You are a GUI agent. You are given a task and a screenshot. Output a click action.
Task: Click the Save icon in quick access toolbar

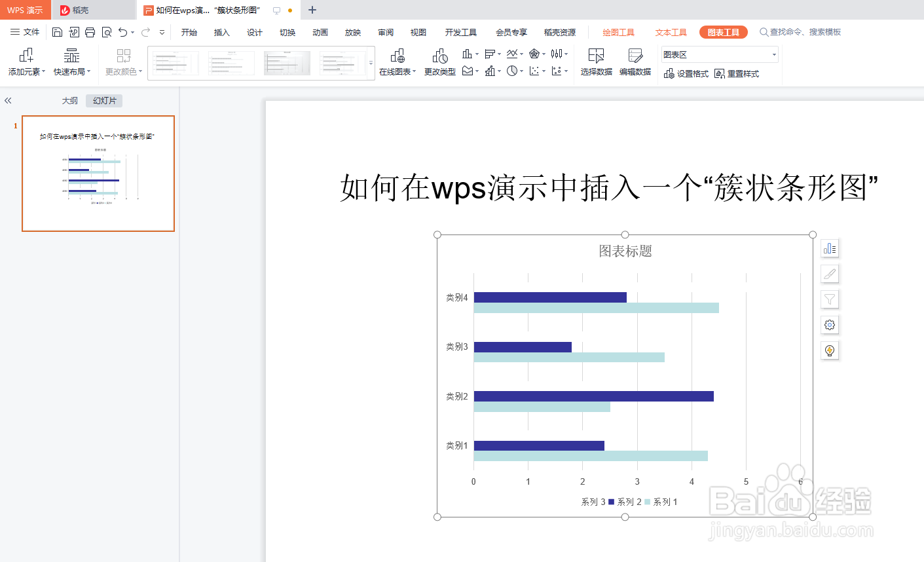click(57, 32)
